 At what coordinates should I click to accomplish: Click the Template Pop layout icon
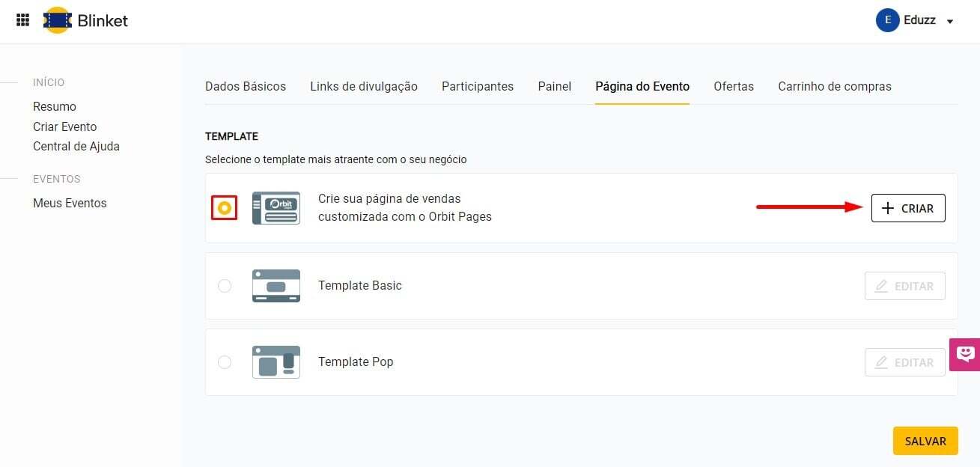coord(276,362)
